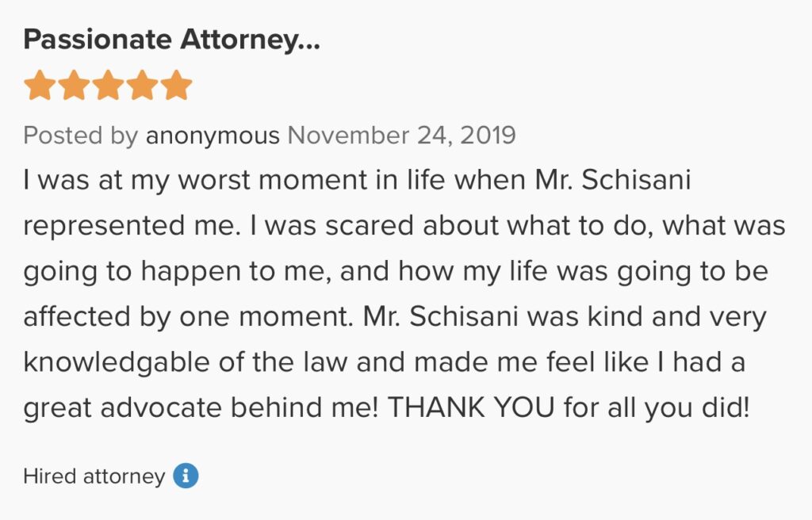
Task: Click the "Hired attorney" label
Action: click(x=94, y=476)
